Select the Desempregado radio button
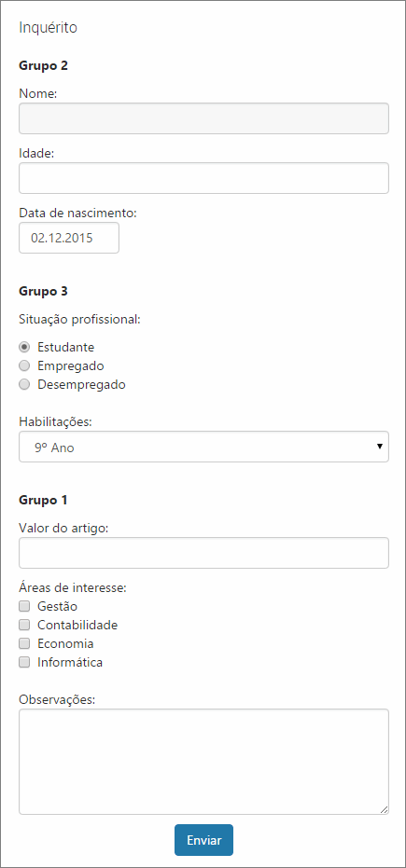Image resolution: width=406 pixels, height=868 pixels. [24, 385]
